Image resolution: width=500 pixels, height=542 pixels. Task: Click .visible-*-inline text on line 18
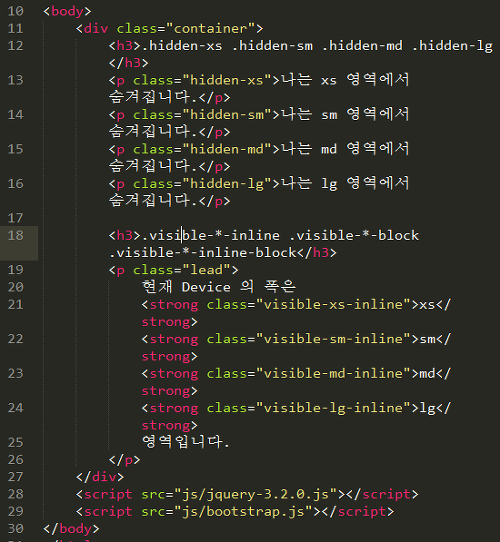(211, 235)
